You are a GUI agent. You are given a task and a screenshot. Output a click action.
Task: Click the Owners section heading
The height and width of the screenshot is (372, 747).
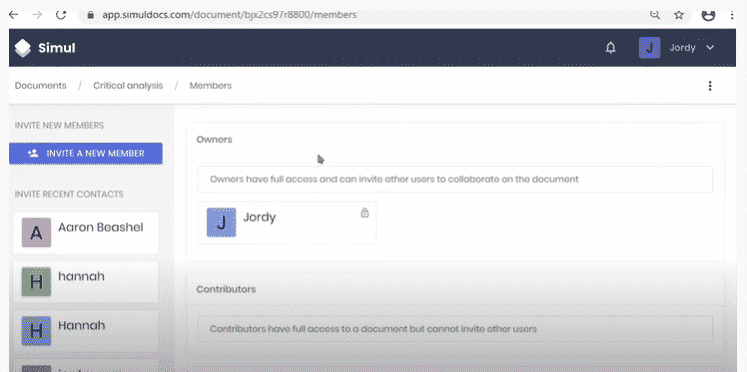(214, 140)
